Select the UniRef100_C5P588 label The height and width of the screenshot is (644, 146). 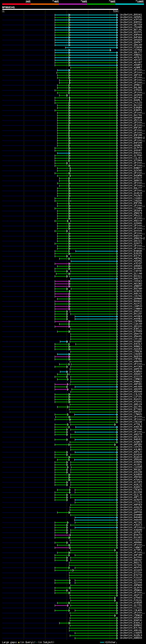131,321
